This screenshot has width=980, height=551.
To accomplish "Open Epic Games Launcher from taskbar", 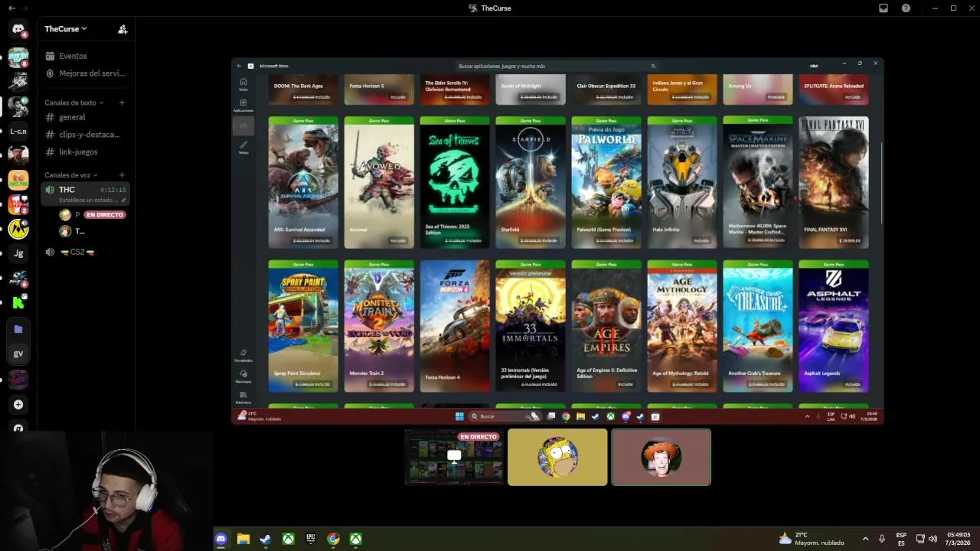I will click(311, 539).
